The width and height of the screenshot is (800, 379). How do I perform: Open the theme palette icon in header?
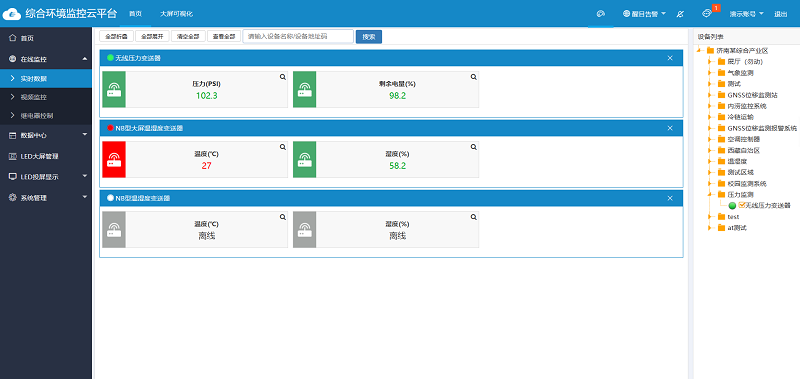[x=601, y=14]
